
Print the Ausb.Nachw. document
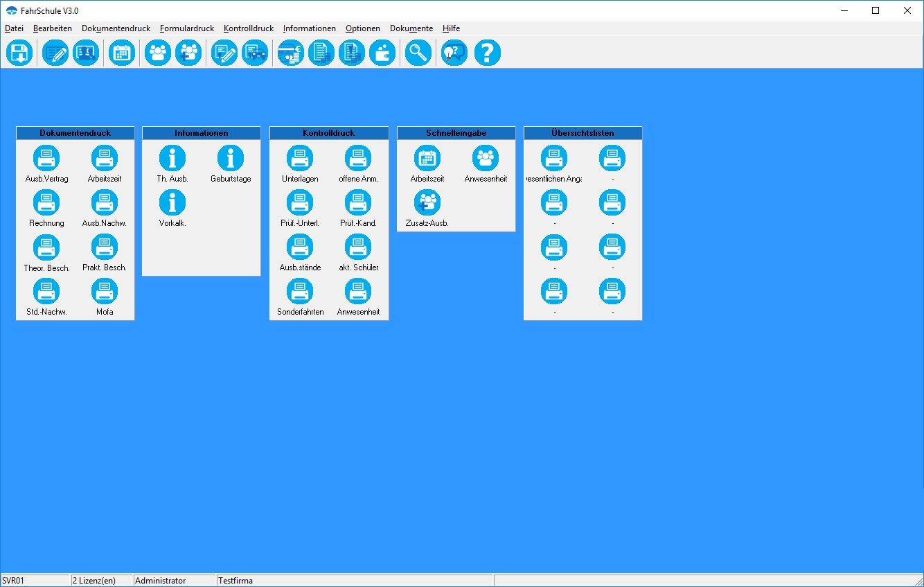(x=105, y=203)
